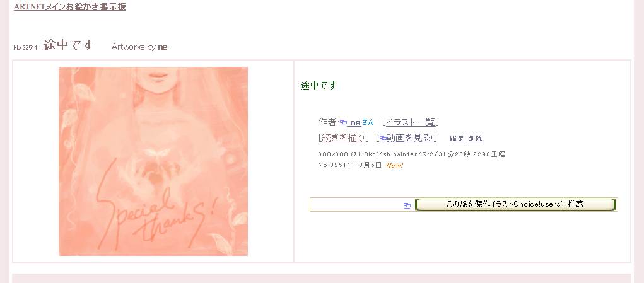Delete the post using 削除 link
The image size is (644, 283).
476,139
